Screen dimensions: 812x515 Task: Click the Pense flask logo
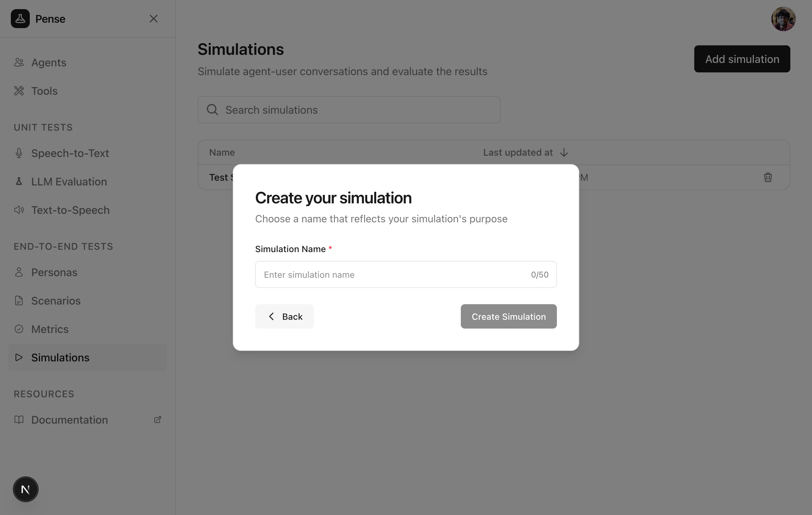point(20,19)
